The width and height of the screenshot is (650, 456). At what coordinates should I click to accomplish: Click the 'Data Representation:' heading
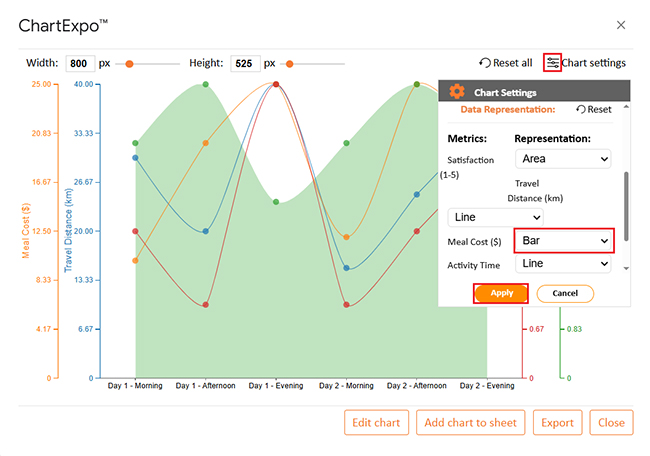pos(508,109)
